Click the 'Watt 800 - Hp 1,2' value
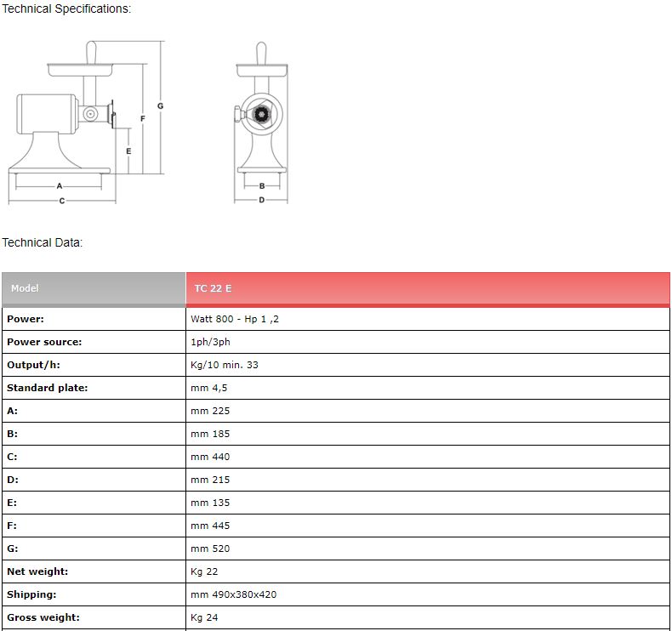Screen dimensions: 672x631 (x=235, y=319)
